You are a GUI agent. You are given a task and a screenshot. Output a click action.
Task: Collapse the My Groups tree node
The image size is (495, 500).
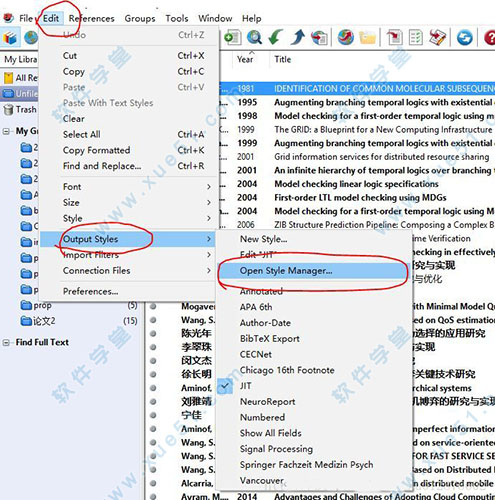coord(6,131)
